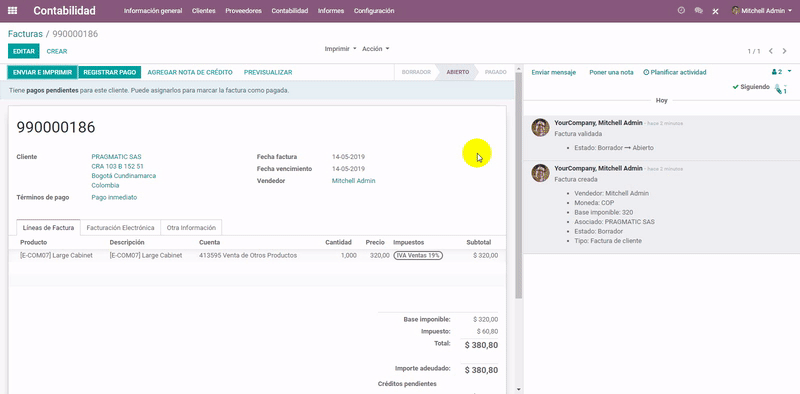The image size is (800, 394).
Task: Click the EDITAR button
Action: tap(23, 52)
